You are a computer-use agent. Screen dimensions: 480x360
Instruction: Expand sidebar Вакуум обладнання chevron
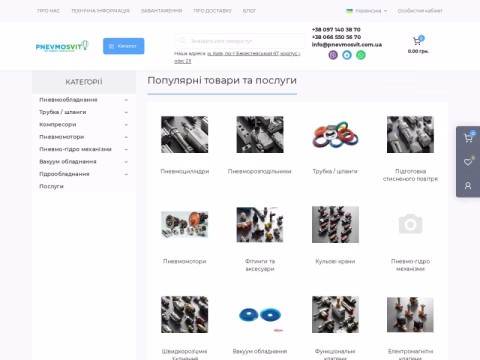coord(126,162)
